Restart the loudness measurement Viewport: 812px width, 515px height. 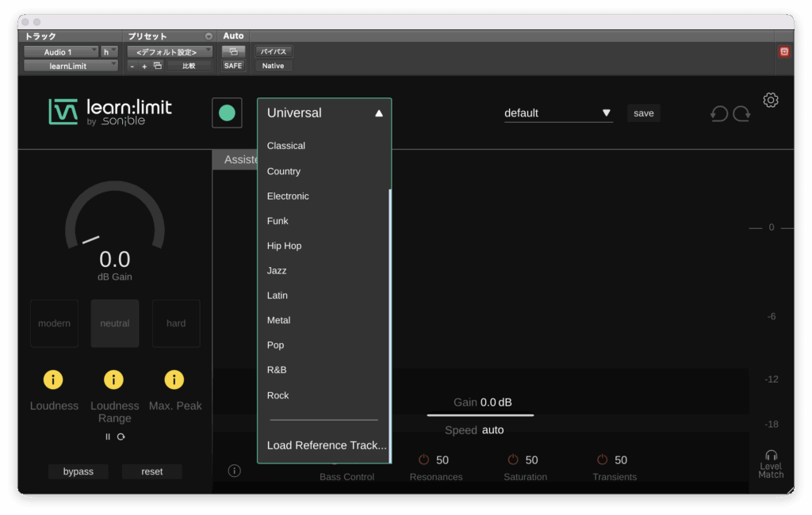tap(121, 437)
